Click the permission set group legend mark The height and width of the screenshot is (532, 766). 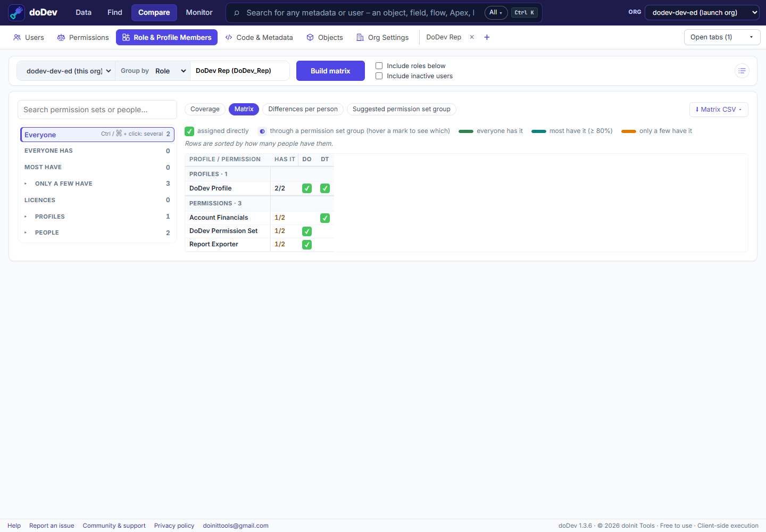pyautogui.click(x=262, y=131)
